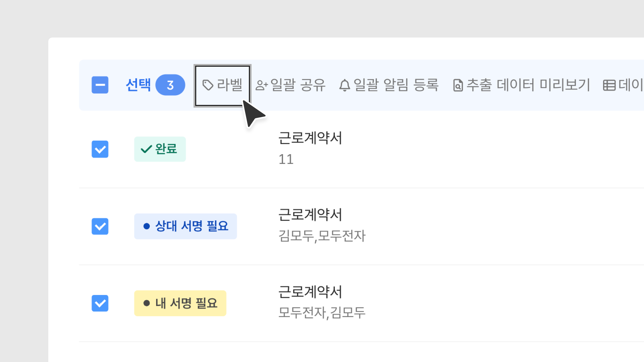Open the 근로계약서 document titled 11

[x=310, y=138]
